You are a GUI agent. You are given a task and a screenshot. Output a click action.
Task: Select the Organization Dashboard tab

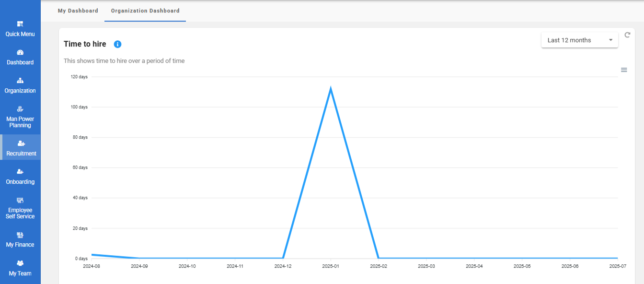[x=145, y=11]
